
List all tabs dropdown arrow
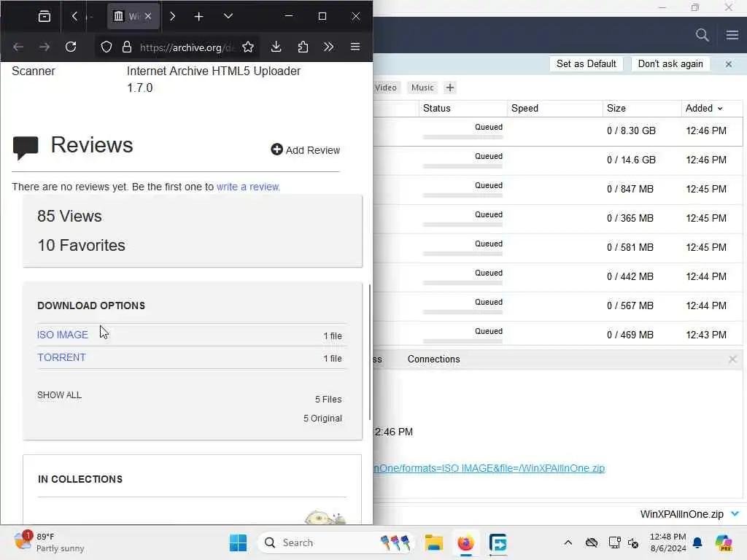pyautogui.click(x=228, y=16)
